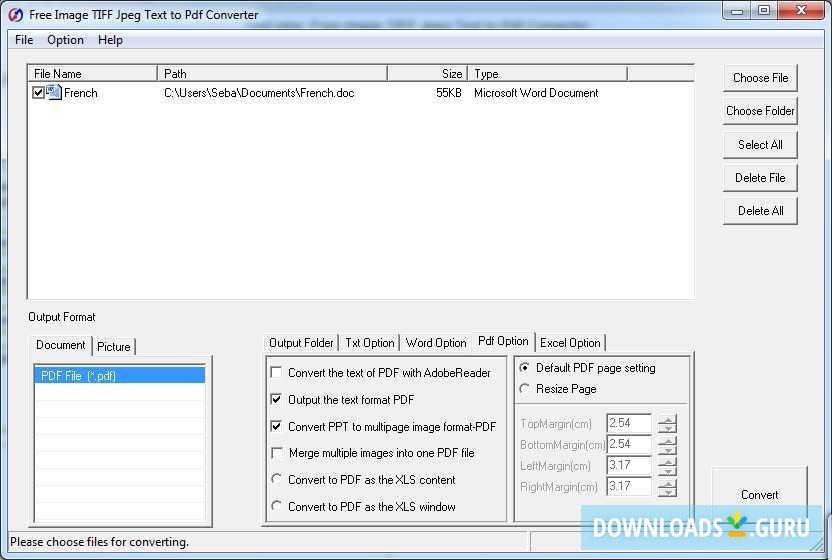Click the 55KB size cell

(x=449, y=93)
